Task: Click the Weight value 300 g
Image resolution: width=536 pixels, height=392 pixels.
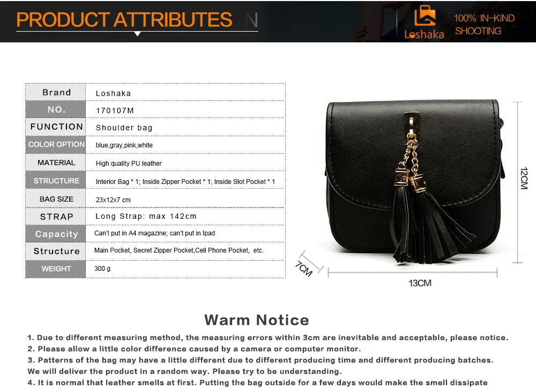Action: [x=102, y=269]
